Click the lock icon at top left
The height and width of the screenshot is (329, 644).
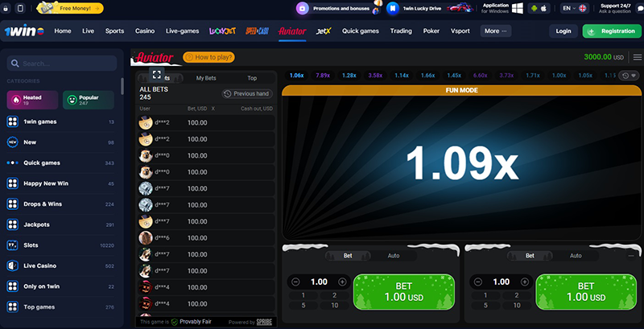tap(6, 8)
